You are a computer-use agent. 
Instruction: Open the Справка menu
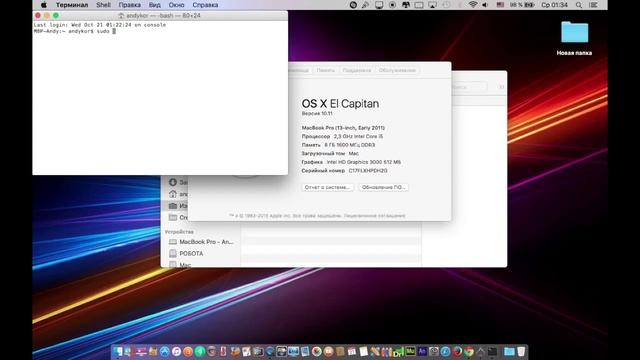[x=205, y=5]
